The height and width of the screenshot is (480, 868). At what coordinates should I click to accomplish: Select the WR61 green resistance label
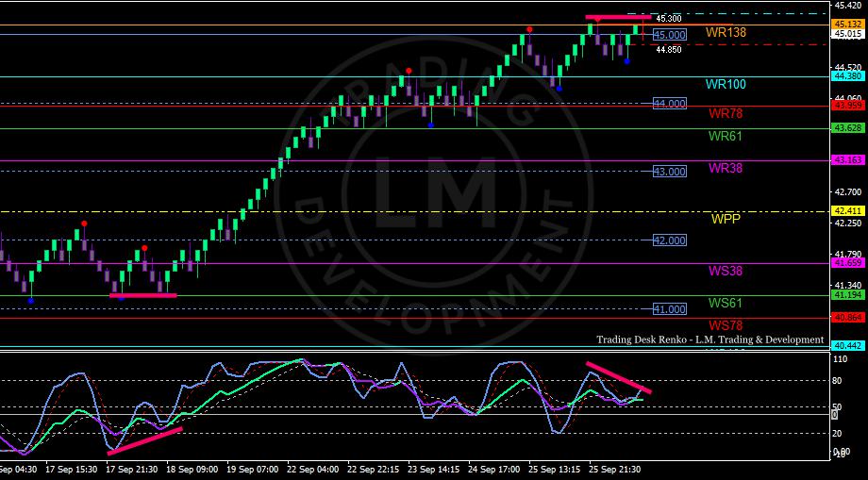pyautogui.click(x=726, y=136)
